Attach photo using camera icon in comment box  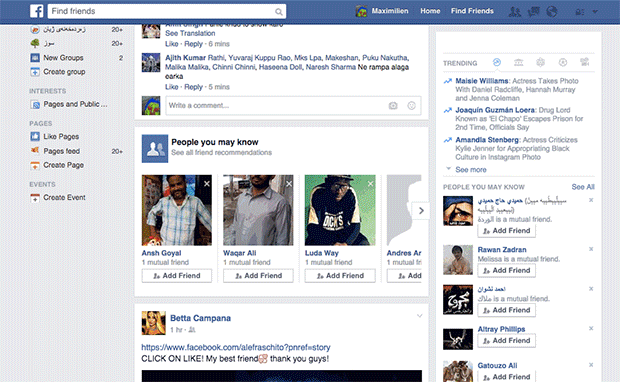click(393, 106)
